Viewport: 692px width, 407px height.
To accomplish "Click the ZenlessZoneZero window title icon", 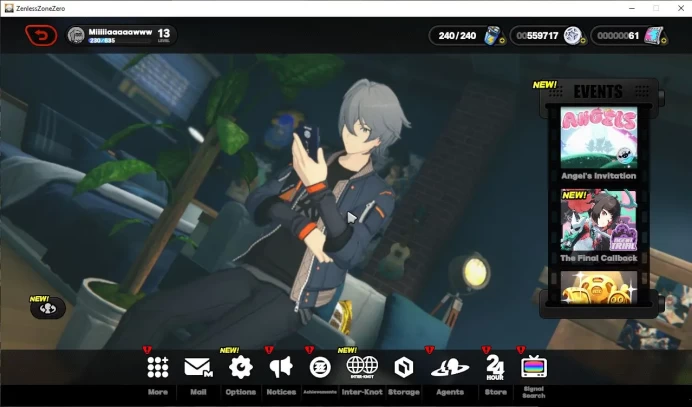I will [x=9, y=8].
